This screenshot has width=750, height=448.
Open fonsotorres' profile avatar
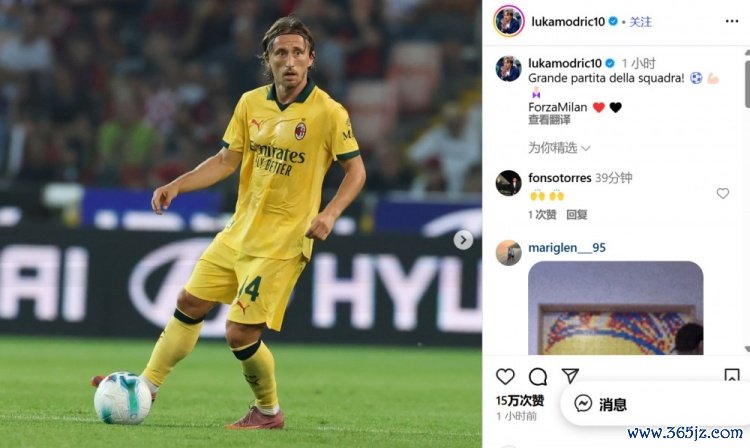508,183
